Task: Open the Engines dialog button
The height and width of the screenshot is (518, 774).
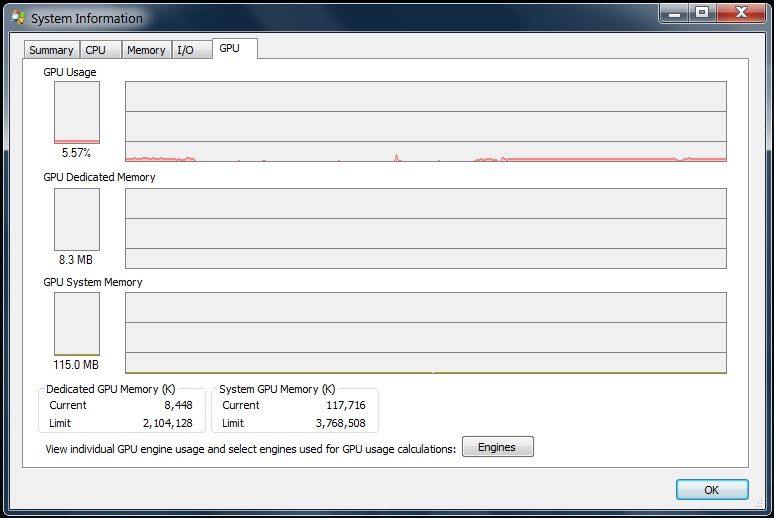Action: pyautogui.click(x=498, y=447)
